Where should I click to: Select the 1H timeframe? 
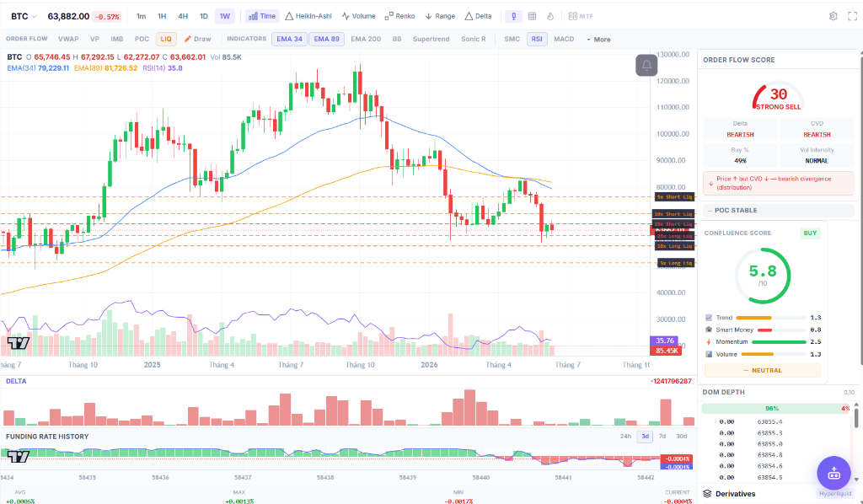(x=162, y=17)
